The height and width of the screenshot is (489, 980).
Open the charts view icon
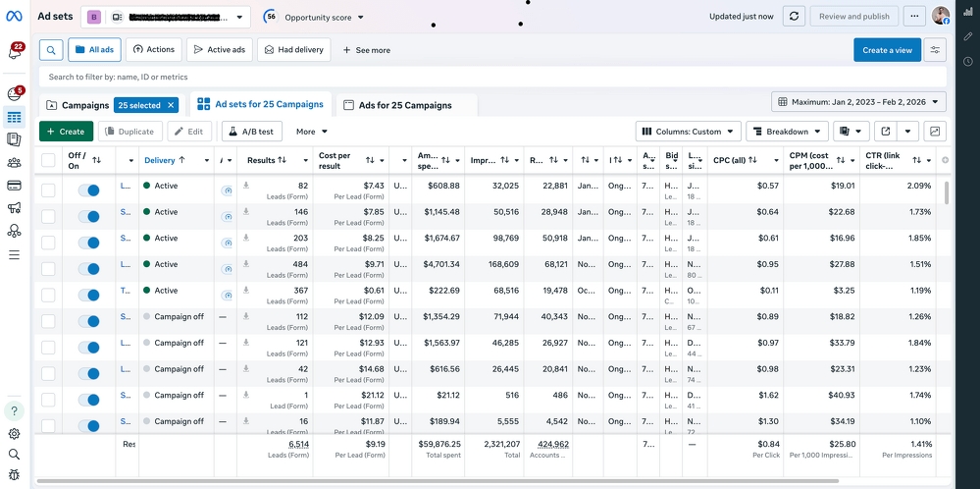click(935, 132)
